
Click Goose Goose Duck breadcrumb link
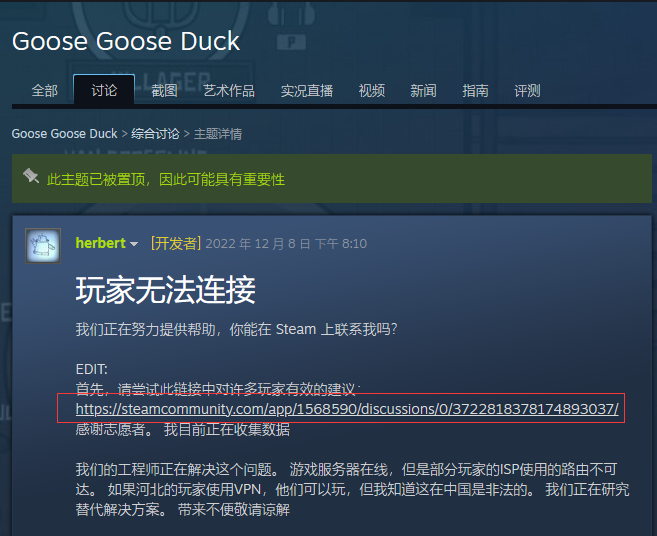(x=65, y=134)
